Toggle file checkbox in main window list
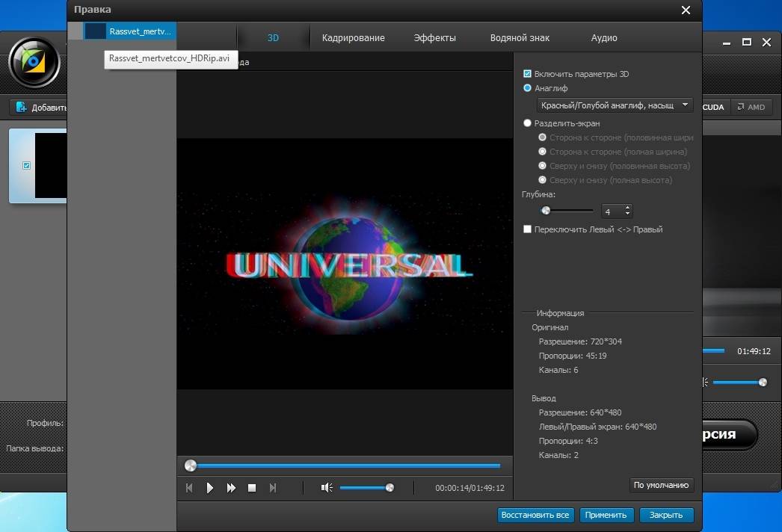Screen dimensions: 782x532 point(26,166)
